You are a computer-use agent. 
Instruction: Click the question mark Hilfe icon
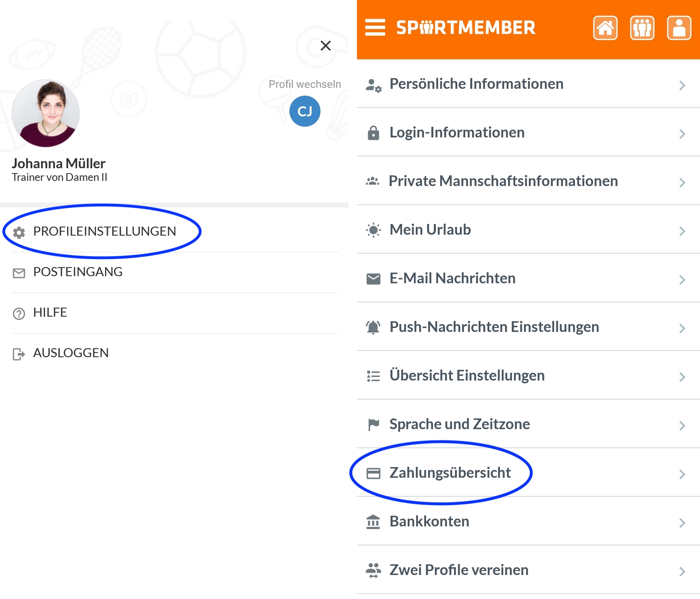point(19,313)
